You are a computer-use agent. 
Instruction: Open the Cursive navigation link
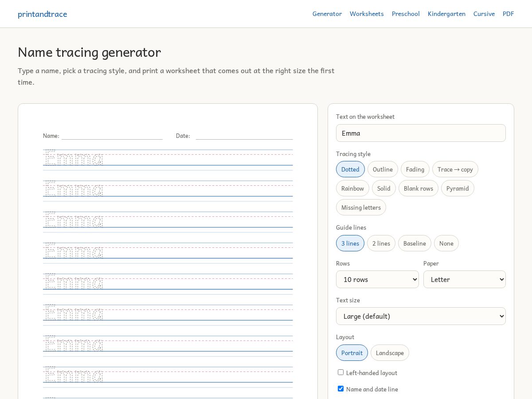pos(484,14)
